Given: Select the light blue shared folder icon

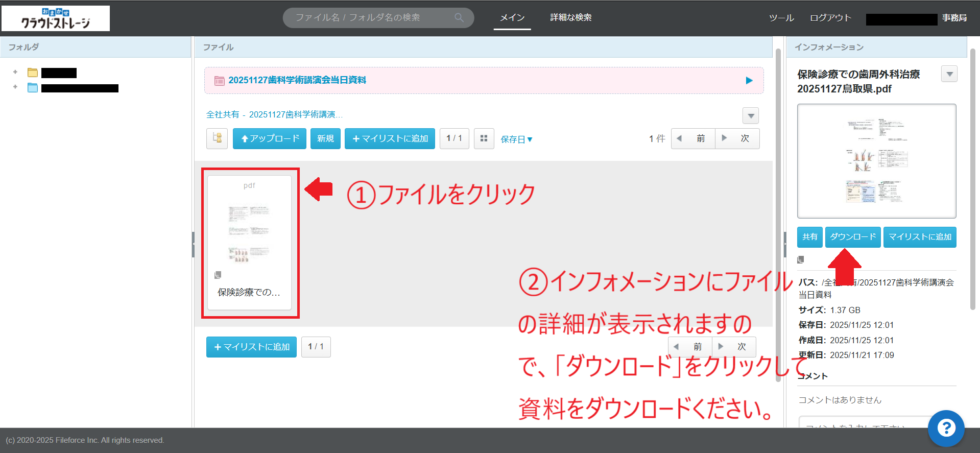Looking at the screenshot, I should [x=33, y=88].
